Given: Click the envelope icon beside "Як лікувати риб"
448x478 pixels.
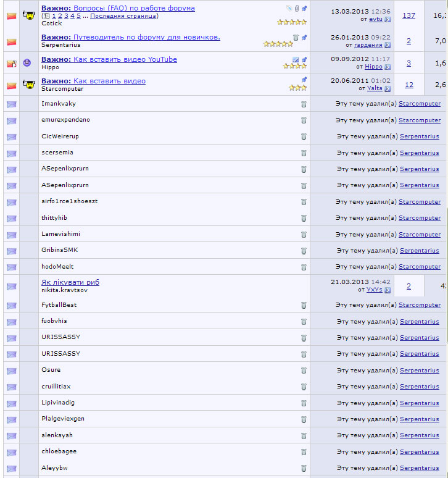Looking at the screenshot, I should (11, 287).
